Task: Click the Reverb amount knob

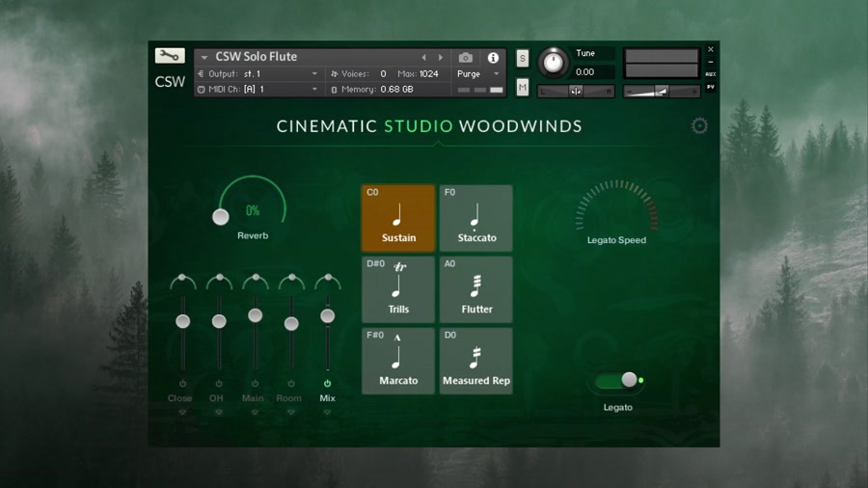Action: coord(220,217)
